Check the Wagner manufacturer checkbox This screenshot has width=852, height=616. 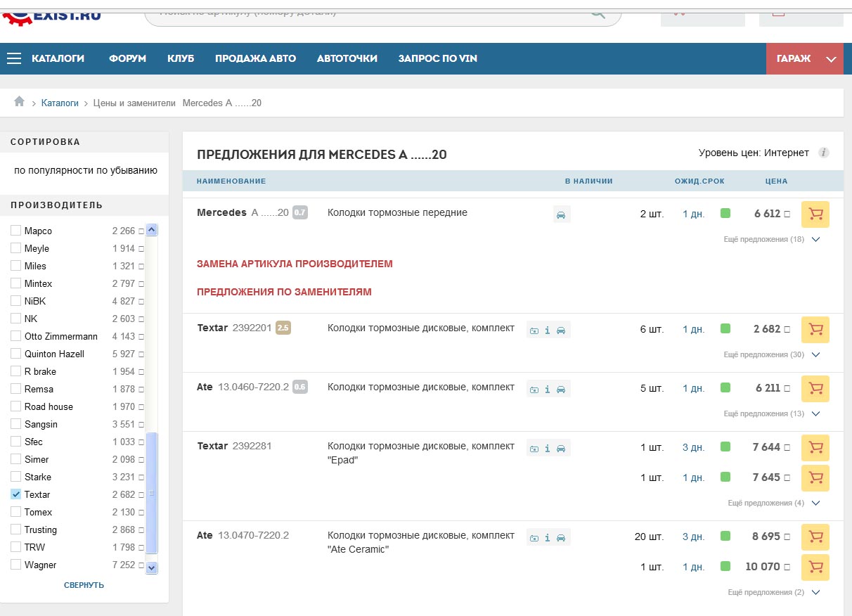tap(15, 565)
